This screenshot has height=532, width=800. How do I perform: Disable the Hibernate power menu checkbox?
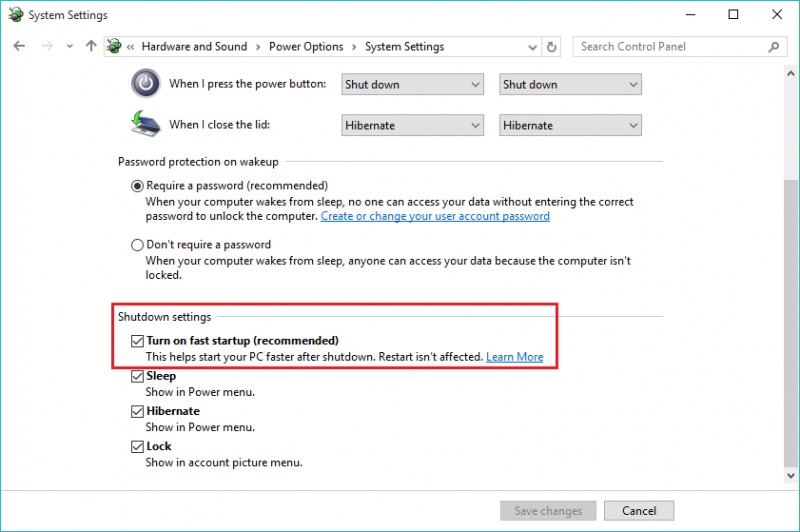click(x=137, y=412)
